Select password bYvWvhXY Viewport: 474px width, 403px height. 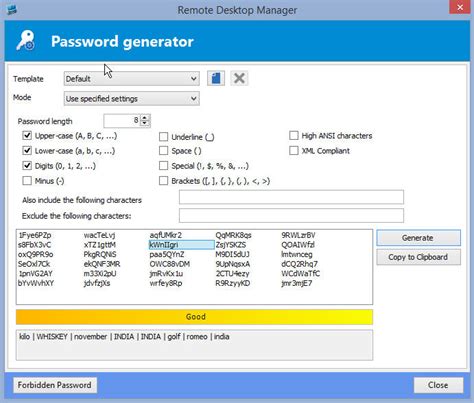click(36, 284)
